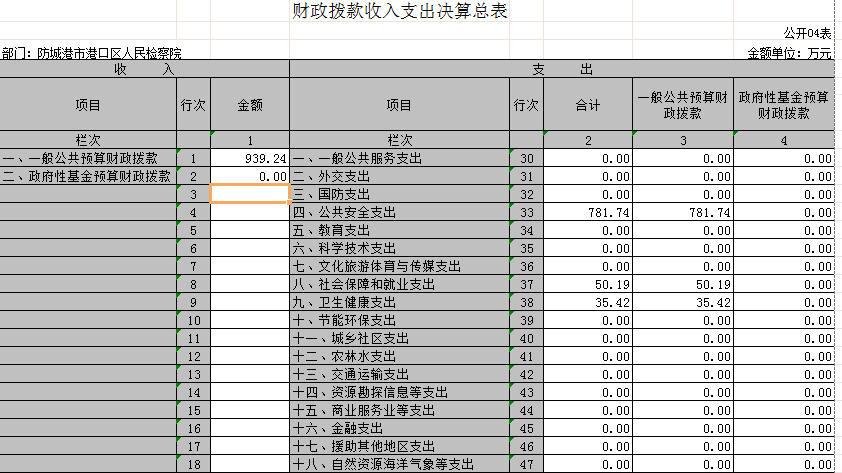Select the 一、一般公共服务支出 cell

[x=400, y=158]
